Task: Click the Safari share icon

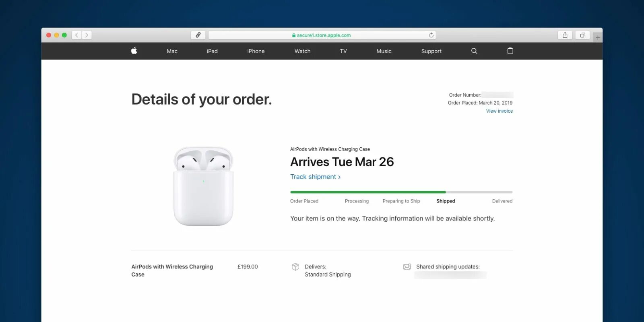Action: [565, 35]
